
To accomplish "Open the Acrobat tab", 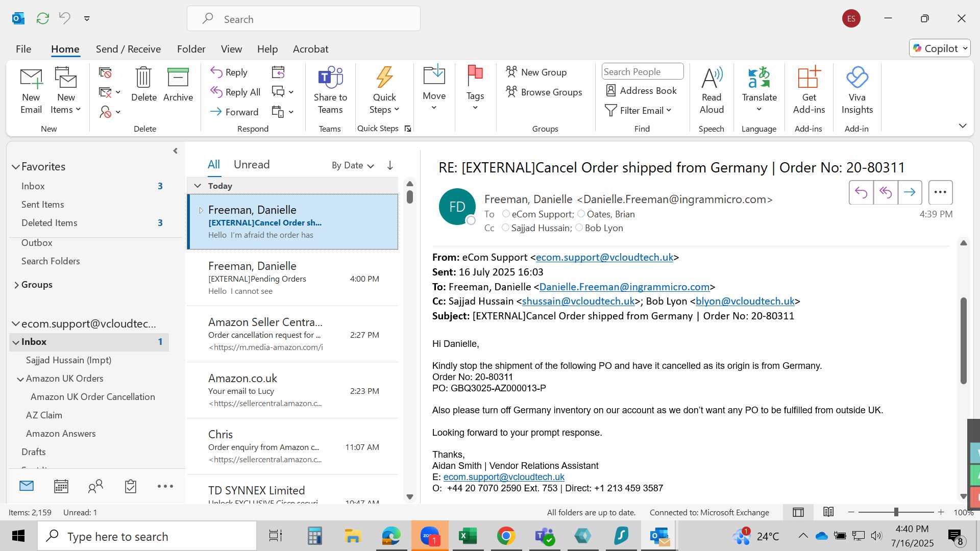I will [310, 49].
